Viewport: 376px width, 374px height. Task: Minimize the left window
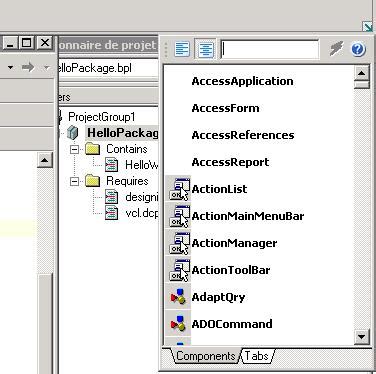[x=10, y=43]
